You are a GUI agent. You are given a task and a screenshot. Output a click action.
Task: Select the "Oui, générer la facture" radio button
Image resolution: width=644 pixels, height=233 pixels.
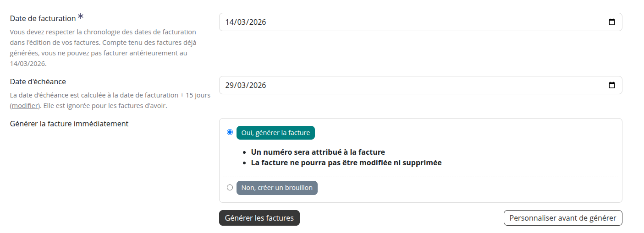pos(230,132)
